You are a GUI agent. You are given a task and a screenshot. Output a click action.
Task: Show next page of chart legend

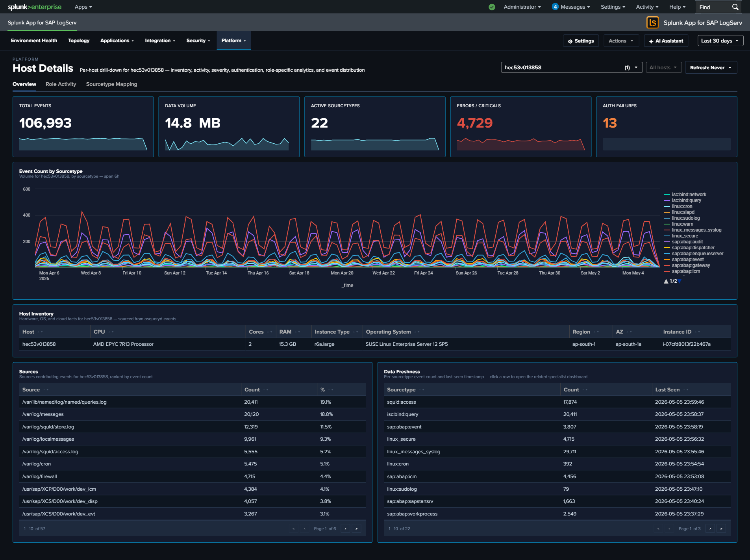point(680,281)
